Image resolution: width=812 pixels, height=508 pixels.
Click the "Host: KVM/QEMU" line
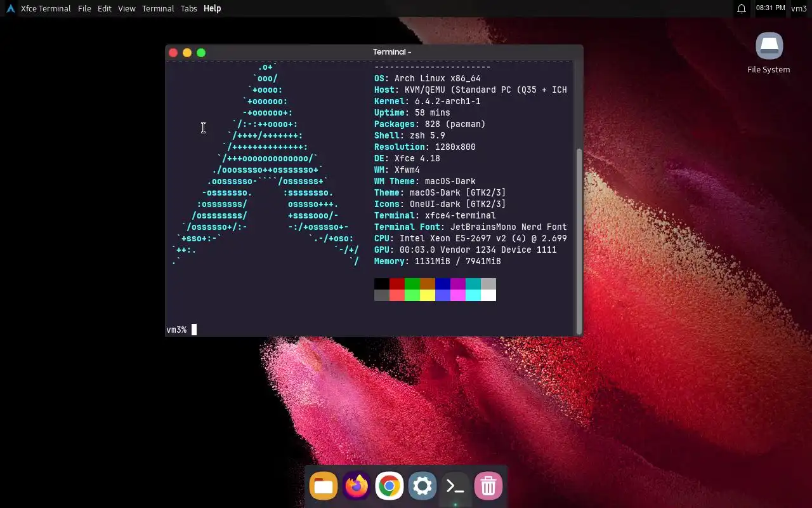tap(471, 90)
